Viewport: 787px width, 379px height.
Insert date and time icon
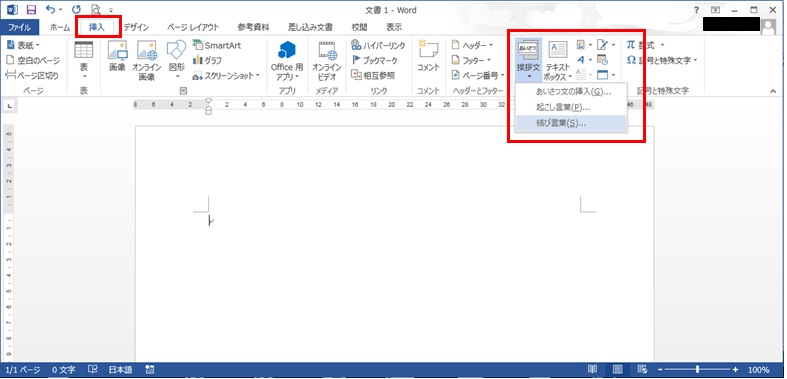pos(602,60)
